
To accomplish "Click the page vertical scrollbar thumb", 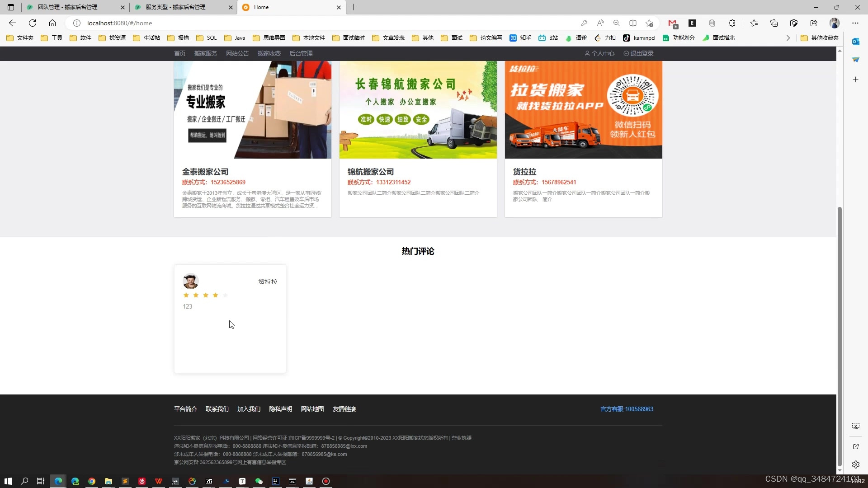I will pos(840,336).
